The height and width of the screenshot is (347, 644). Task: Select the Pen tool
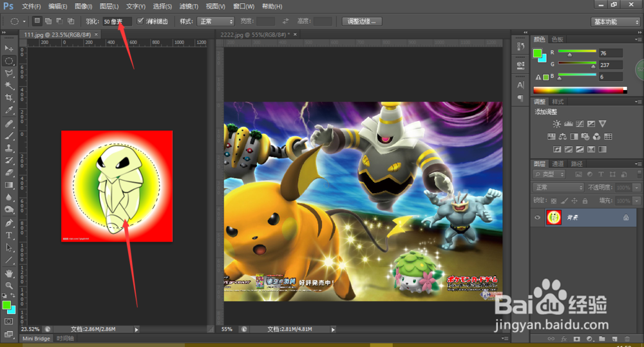point(8,223)
